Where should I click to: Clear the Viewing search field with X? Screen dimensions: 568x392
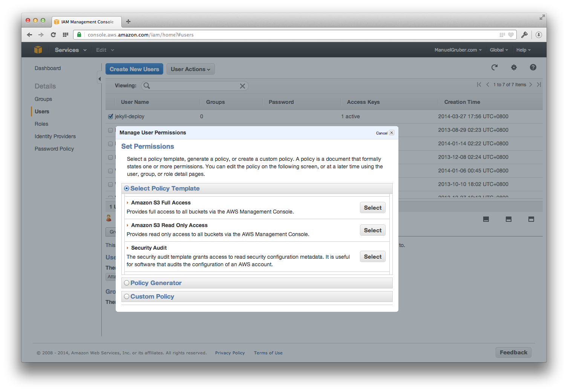[242, 86]
